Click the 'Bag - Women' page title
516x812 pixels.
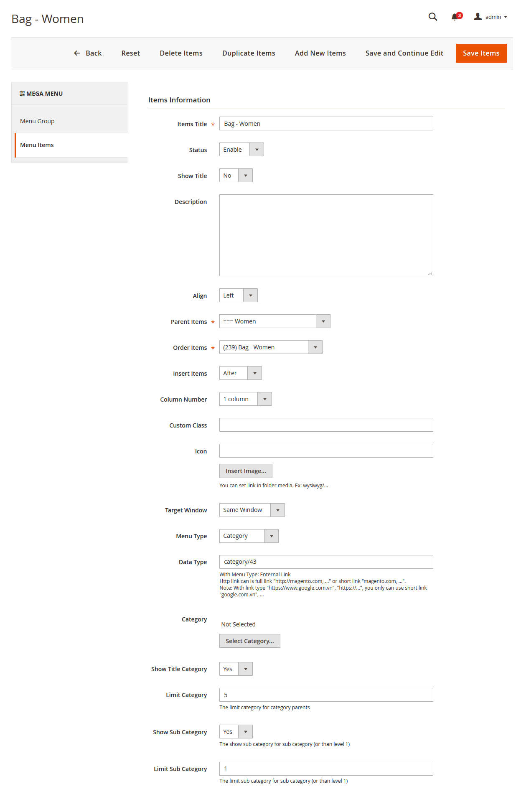[x=48, y=19]
